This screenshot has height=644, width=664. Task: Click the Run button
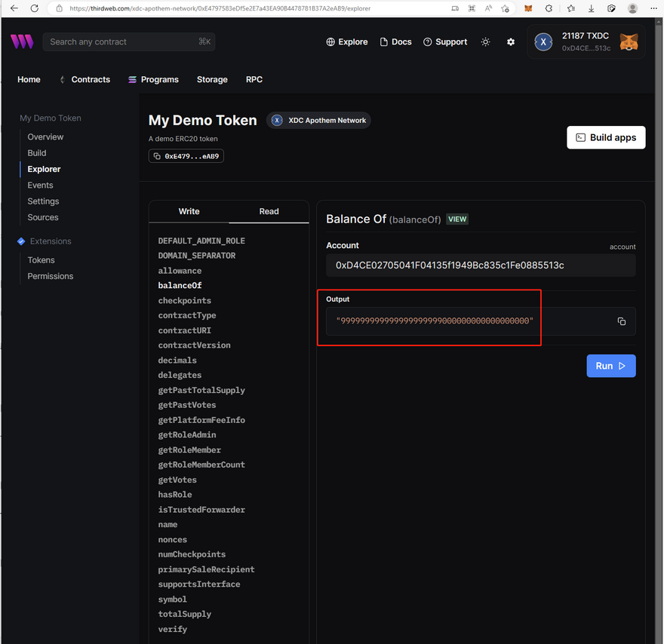click(610, 366)
